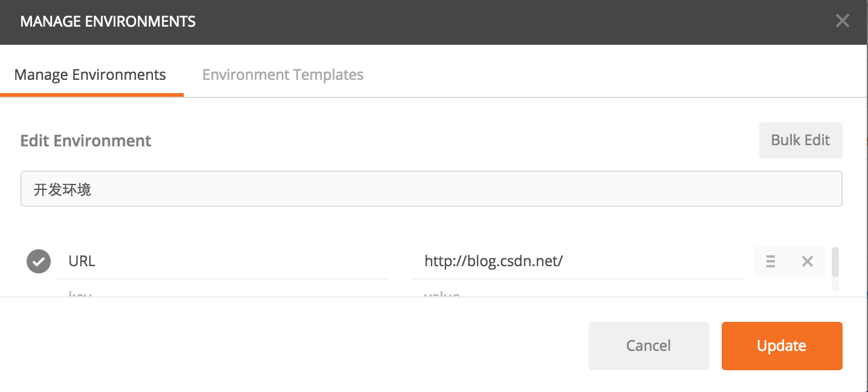Click the three-line row menu icon

[x=771, y=261]
